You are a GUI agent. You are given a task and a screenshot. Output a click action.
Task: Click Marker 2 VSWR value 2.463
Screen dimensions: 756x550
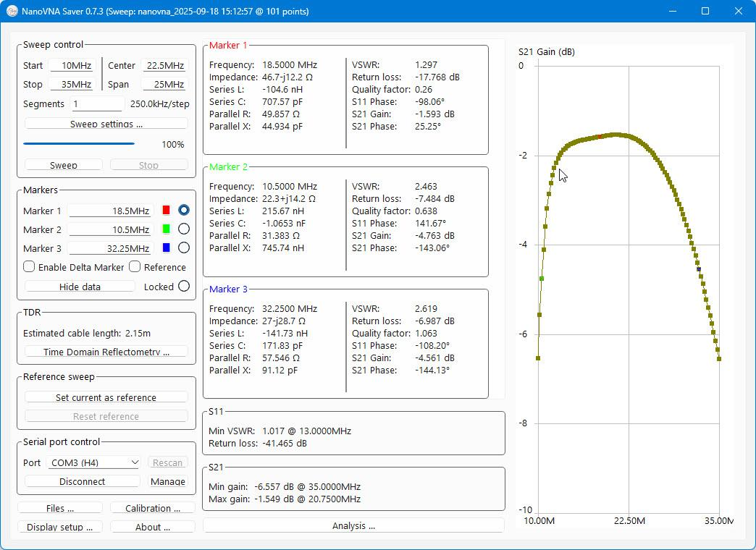(x=426, y=186)
